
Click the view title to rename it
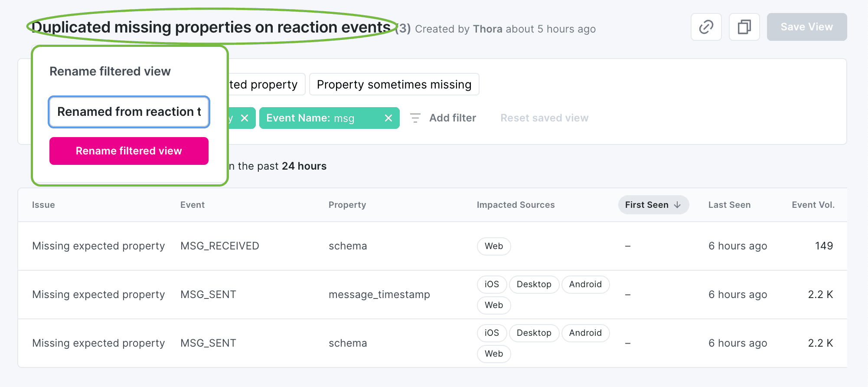211,27
